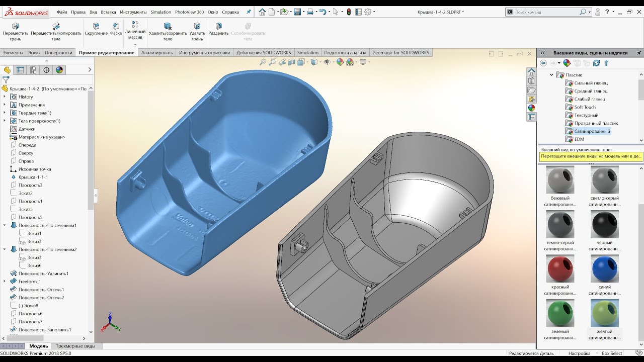The height and width of the screenshot is (362, 644).
Task: Expand the Тела поверхности(1) node
Action: tap(5, 121)
